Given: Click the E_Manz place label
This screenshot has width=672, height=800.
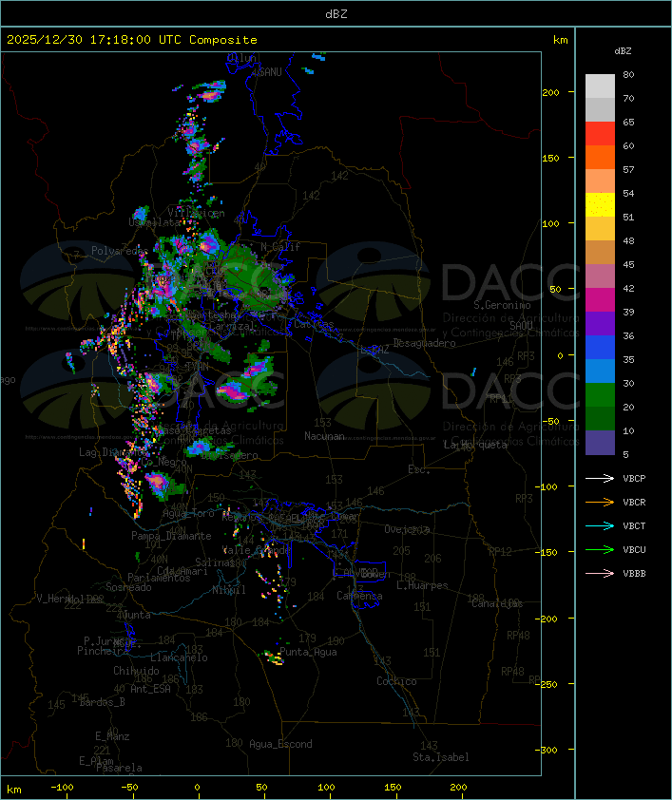Looking at the screenshot, I should (112, 736).
